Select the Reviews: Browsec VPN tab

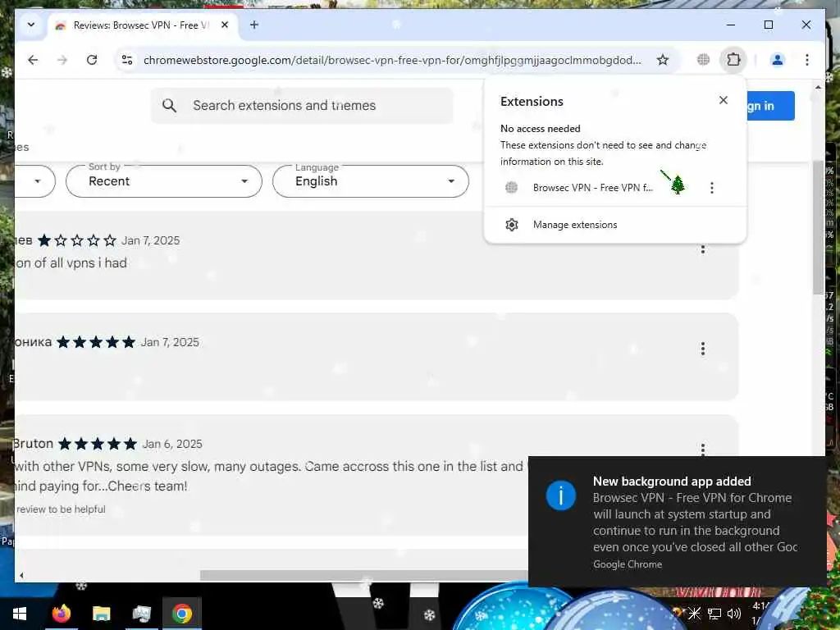[x=141, y=25]
